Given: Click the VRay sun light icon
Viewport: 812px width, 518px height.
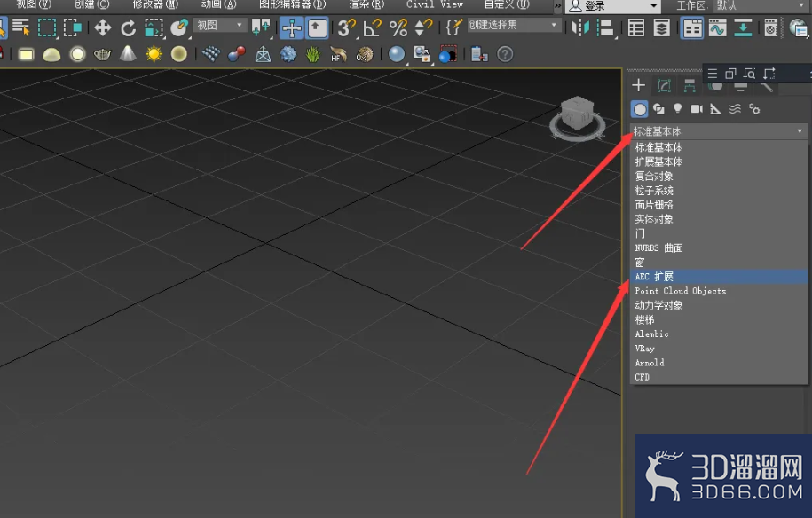Looking at the screenshot, I should (154, 54).
